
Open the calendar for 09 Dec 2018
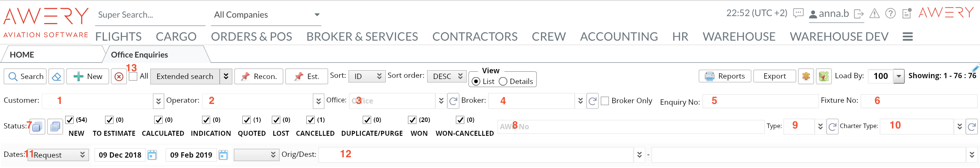coord(152,155)
